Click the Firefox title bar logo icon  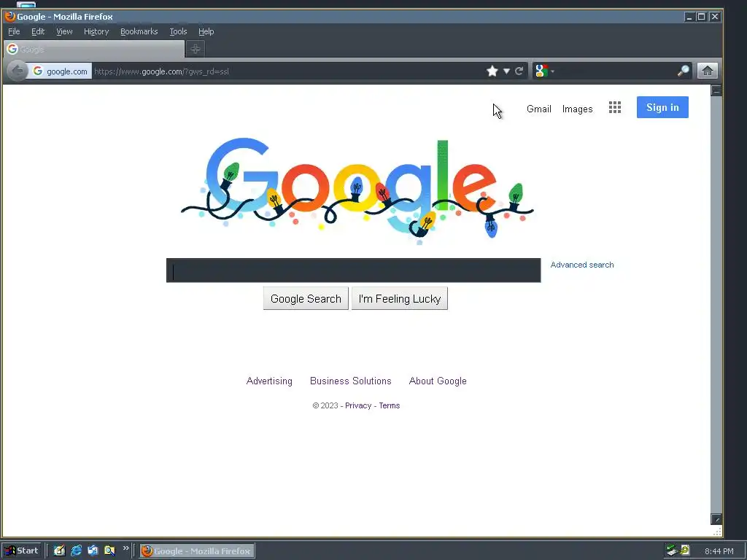(x=9, y=17)
